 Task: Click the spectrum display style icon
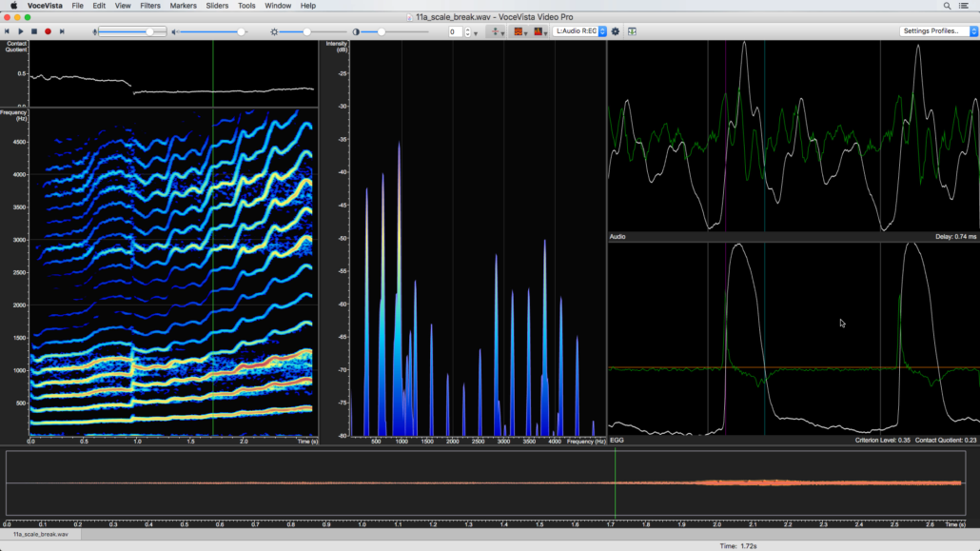[539, 31]
